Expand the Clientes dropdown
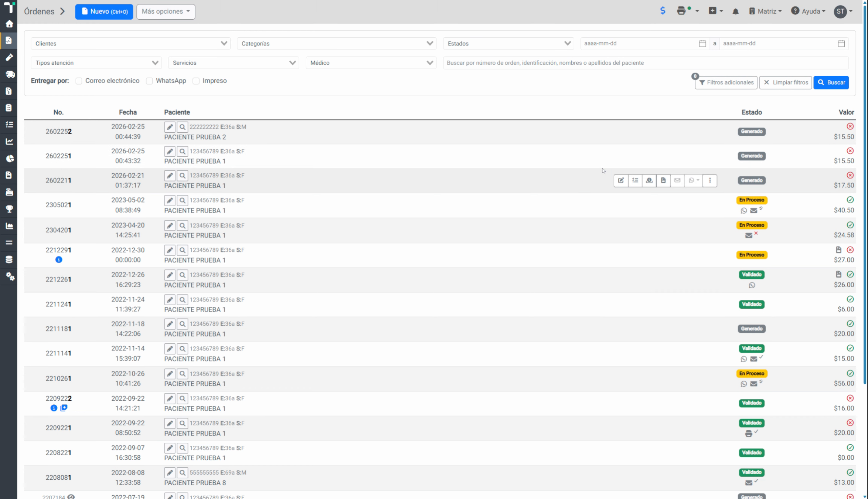This screenshot has width=868, height=499. tap(131, 44)
